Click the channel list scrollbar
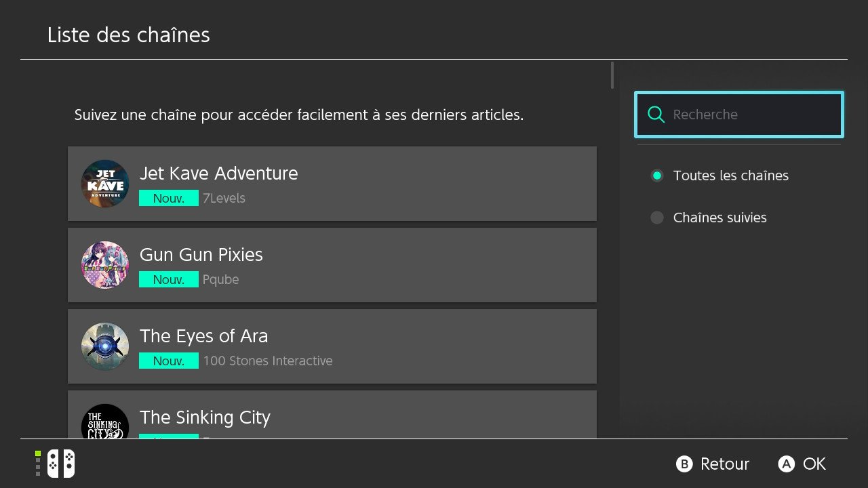 (612, 75)
